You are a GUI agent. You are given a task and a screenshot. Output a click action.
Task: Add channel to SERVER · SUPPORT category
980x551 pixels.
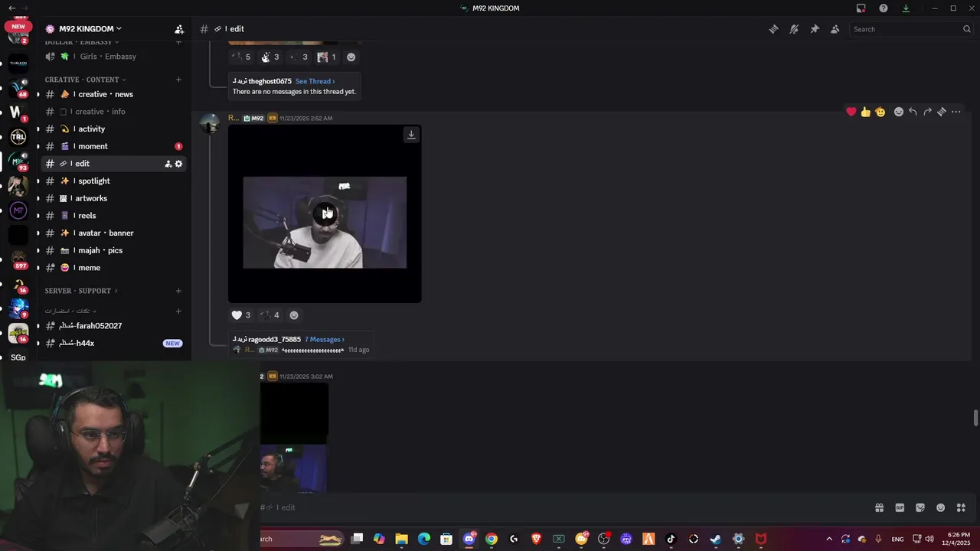[x=178, y=291]
